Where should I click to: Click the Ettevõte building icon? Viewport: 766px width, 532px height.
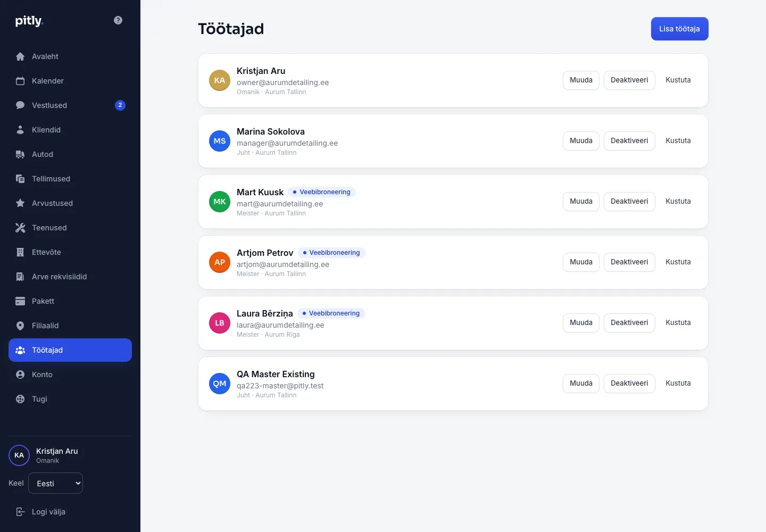[x=20, y=252]
